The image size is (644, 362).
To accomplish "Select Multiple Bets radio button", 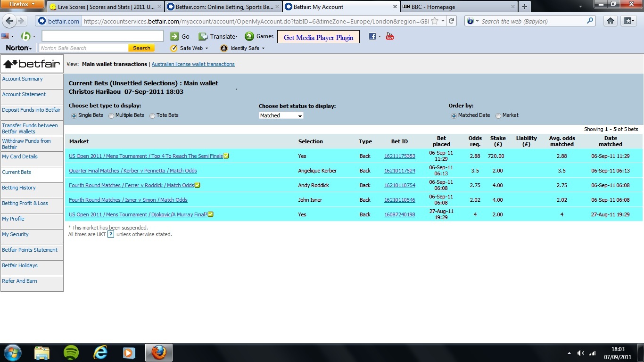I will (x=111, y=115).
